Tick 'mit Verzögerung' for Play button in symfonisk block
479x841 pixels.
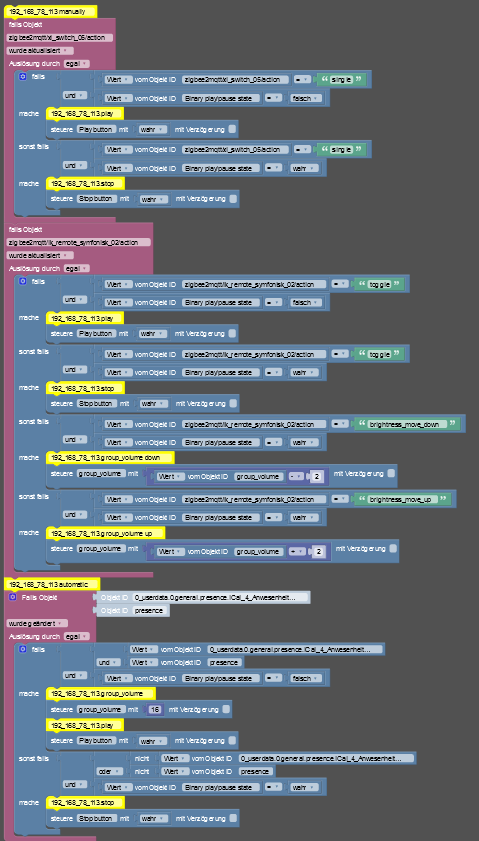(x=232, y=333)
